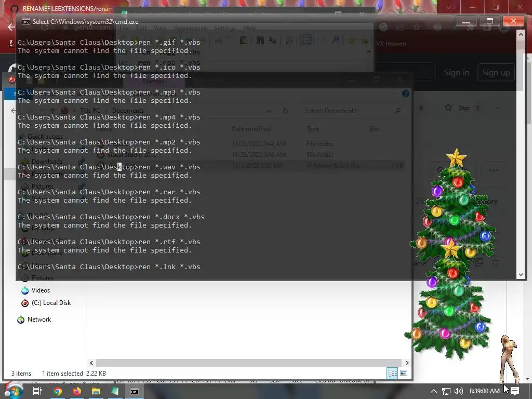
Task: Select Network in Explorer navigation pane
Action: (x=39, y=320)
